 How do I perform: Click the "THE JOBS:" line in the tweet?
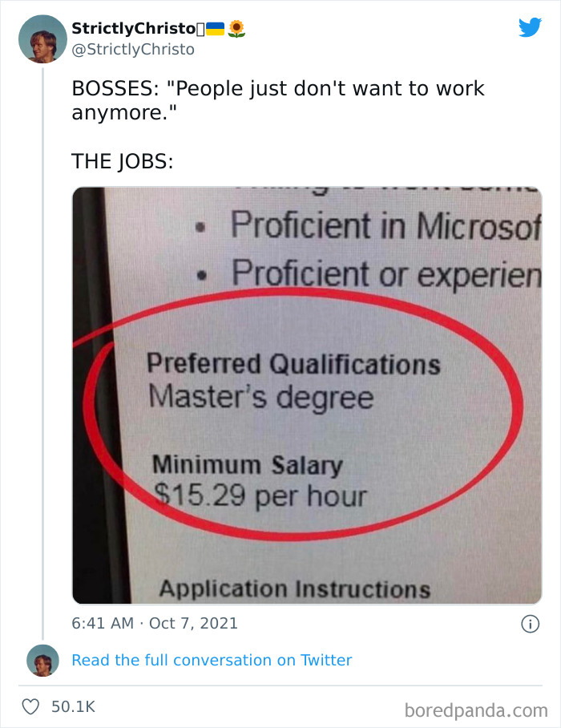[x=122, y=160]
